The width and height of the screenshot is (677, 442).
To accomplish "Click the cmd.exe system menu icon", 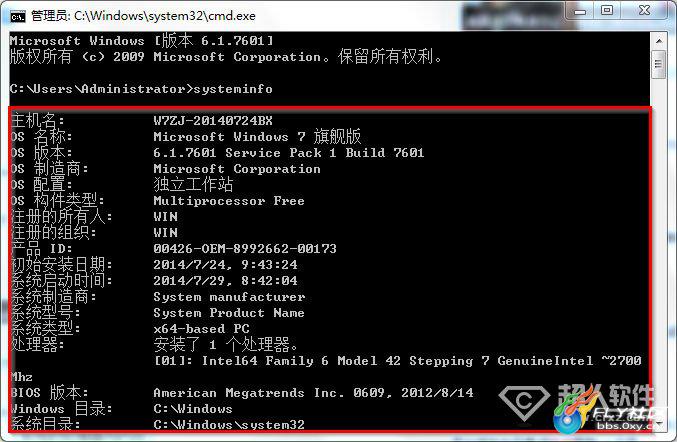I will (x=18, y=16).
